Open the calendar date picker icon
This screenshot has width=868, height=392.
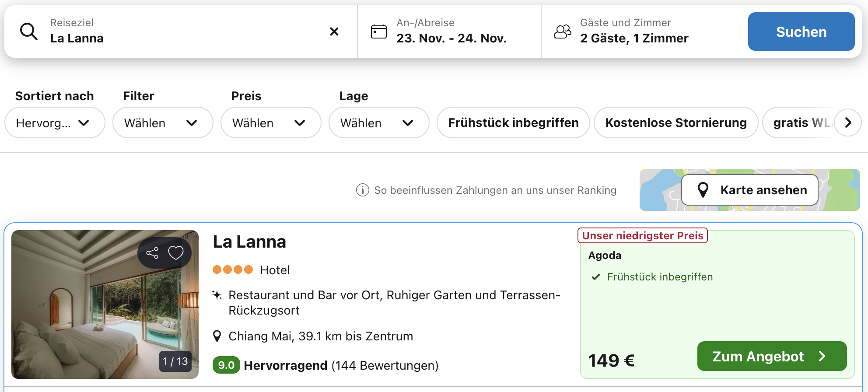(378, 31)
